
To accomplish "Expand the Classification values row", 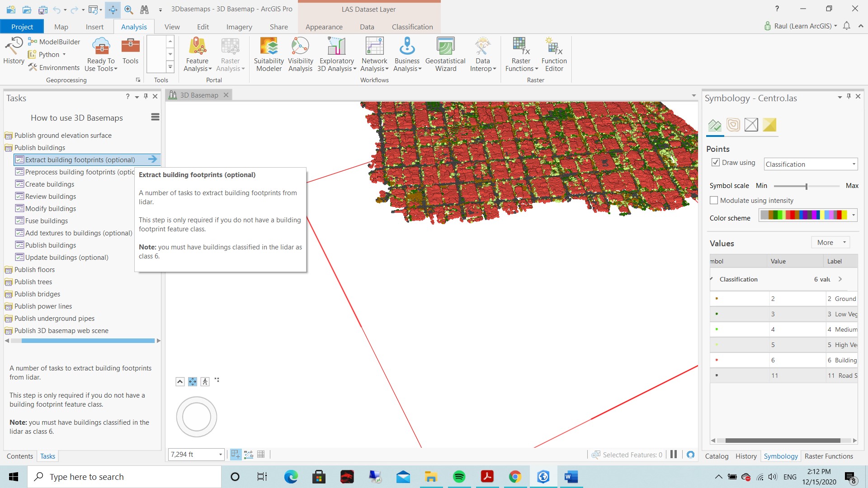I will click(x=840, y=279).
